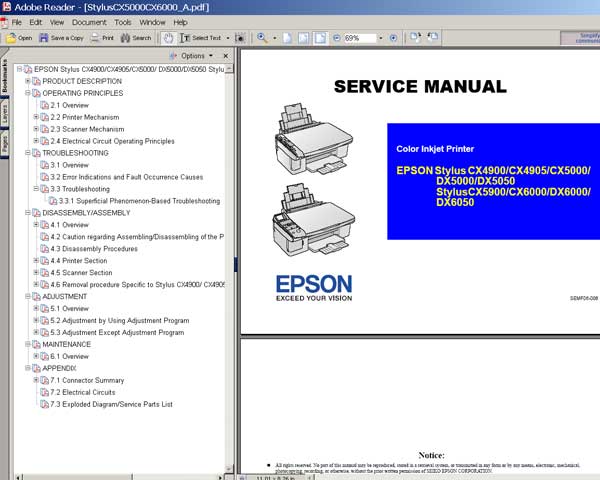Click the Fit Width icon
Screen dimensions: 600x480
pos(320,38)
